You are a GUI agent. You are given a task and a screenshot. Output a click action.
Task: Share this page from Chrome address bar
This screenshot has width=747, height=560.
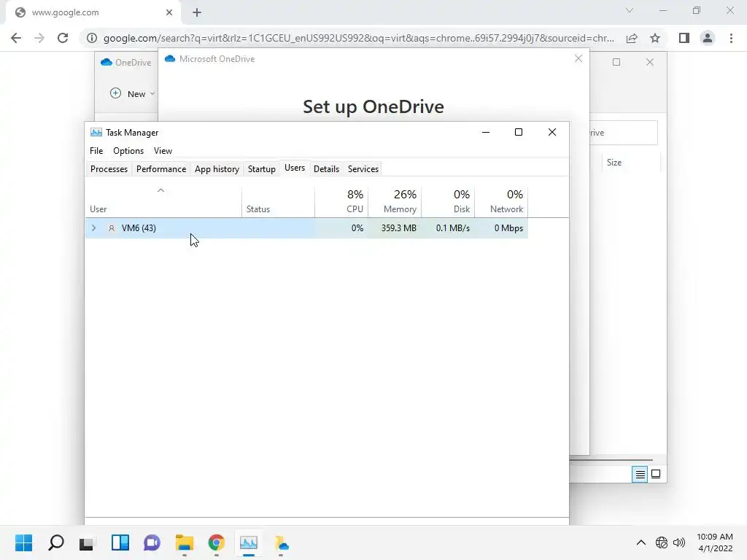pos(632,38)
